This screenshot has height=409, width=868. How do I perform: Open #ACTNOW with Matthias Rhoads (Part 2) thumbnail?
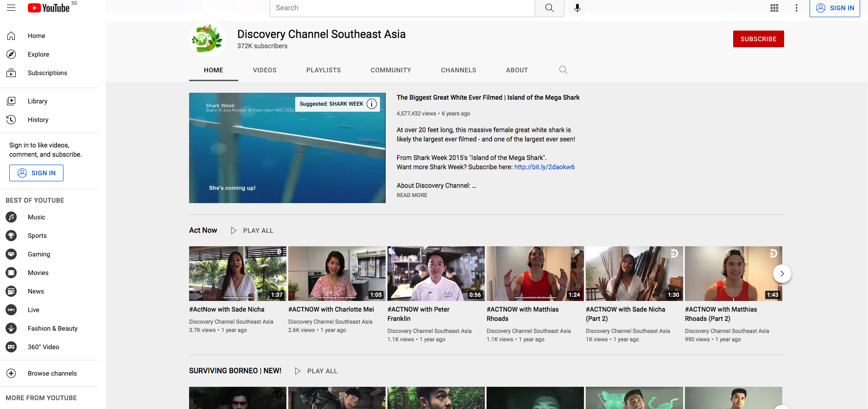pyautogui.click(x=734, y=274)
